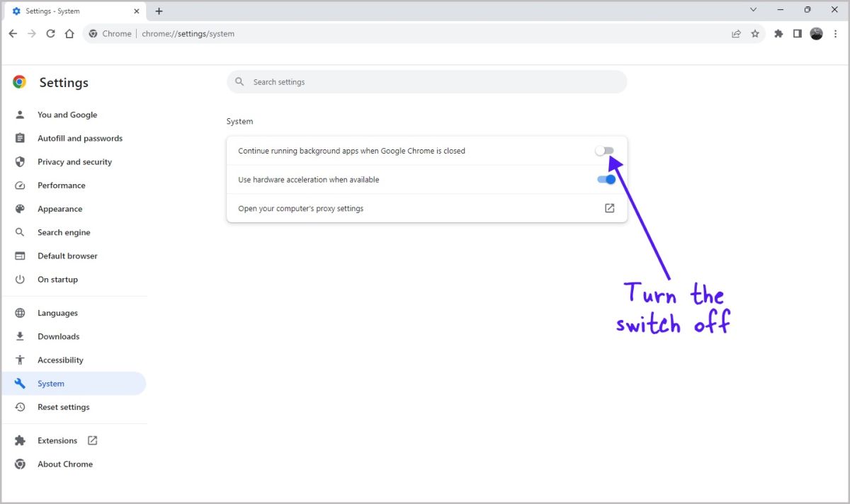
Task: Toggle the side panel icon
Action: tap(797, 33)
